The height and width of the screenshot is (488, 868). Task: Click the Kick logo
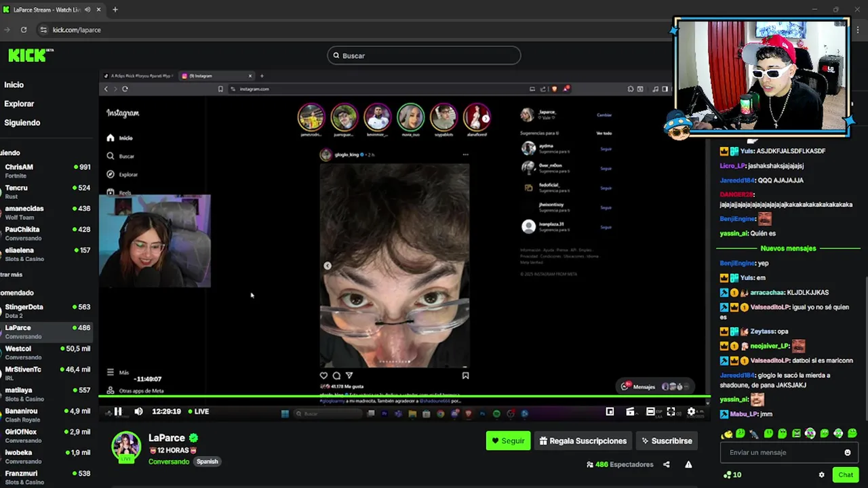click(31, 55)
